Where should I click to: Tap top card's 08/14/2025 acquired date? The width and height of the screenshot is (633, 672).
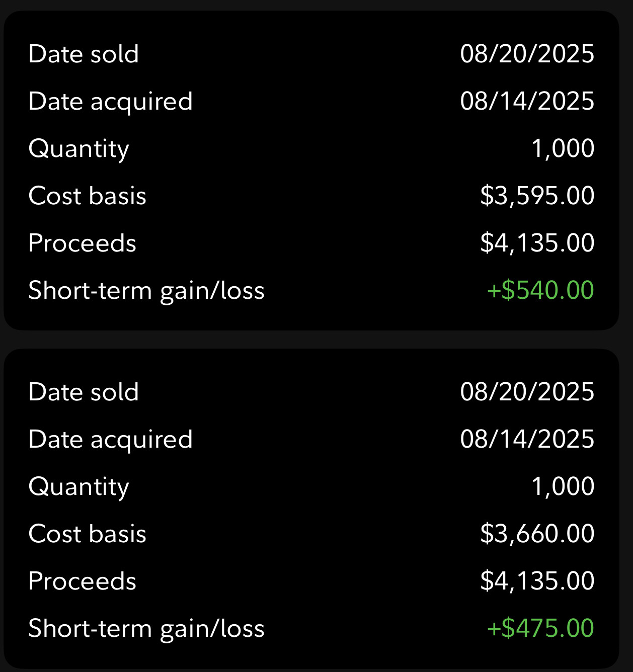tap(527, 101)
